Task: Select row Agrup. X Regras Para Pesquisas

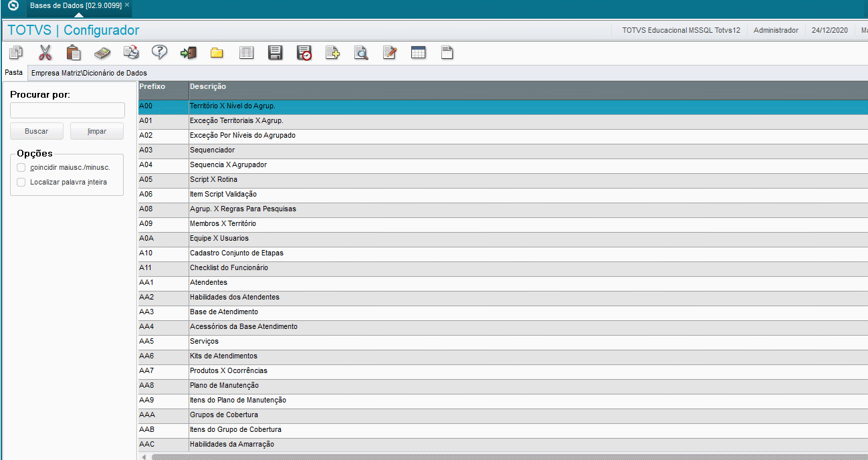Action: 503,209
